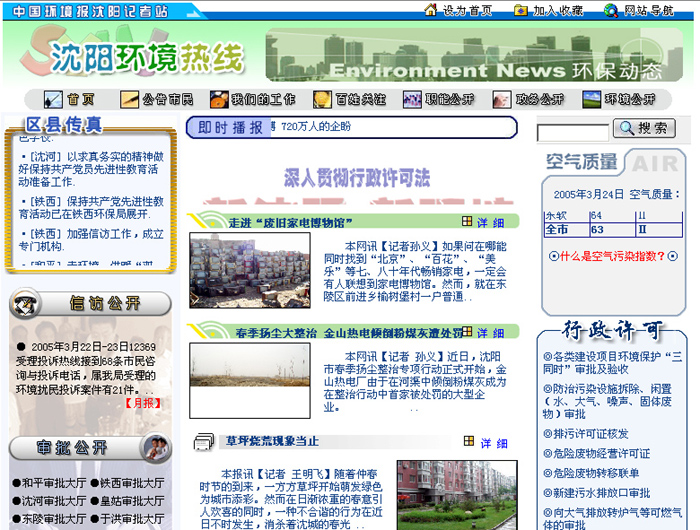Click the 搜索 search button
The width and height of the screenshot is (700, 530).
coord(644,128)
